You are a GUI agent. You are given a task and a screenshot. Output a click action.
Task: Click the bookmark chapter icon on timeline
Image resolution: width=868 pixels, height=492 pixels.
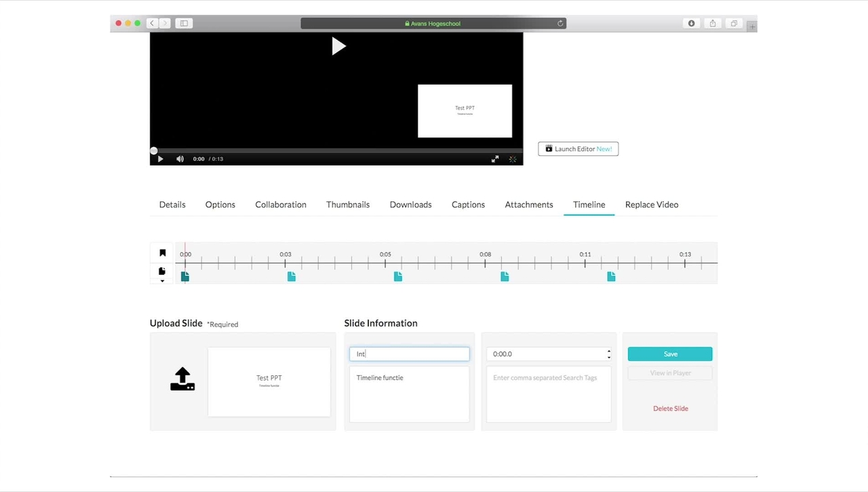tap(163, 253)
